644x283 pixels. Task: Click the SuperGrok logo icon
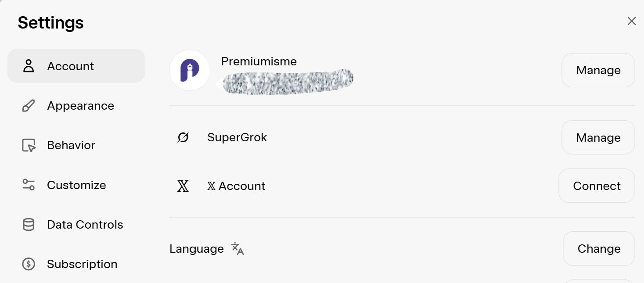point(183,138)
